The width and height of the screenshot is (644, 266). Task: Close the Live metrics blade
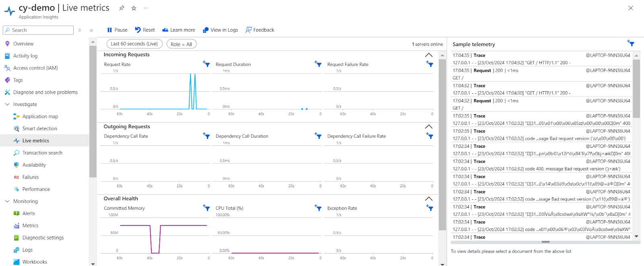click(631, 8)
